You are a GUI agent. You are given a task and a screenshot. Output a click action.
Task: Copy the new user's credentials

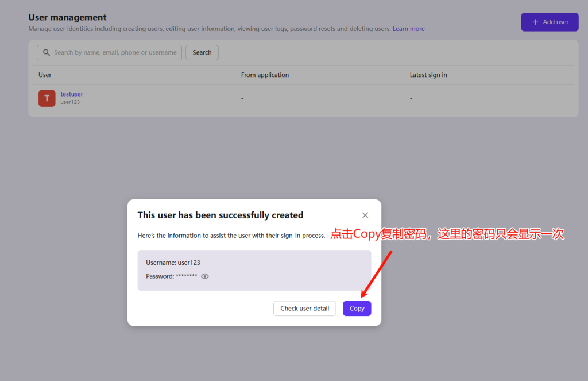point(357,309)
